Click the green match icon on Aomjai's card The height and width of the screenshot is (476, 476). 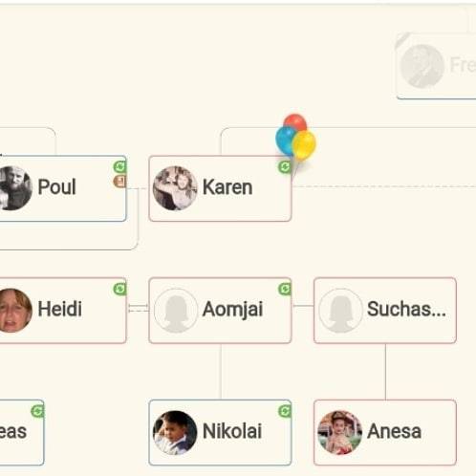tap(285, 289)
